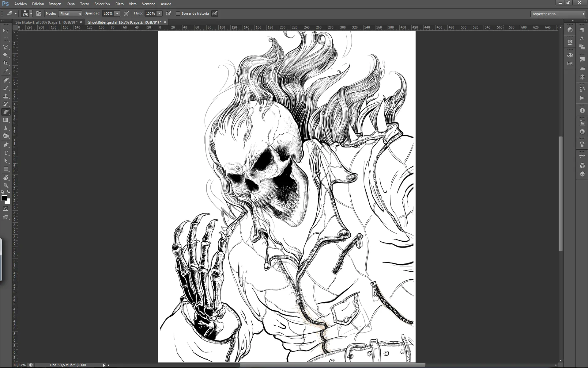The width and height of the screenshot is (588, 368).
Task: Select the Brush tool
Action: [x=6, y=88]
